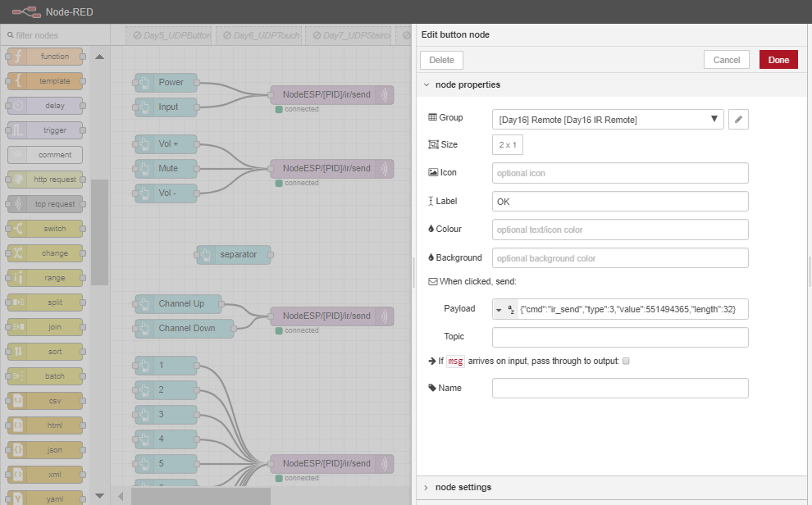Collapse palette category with up arrow
Image resolution: width=812 pixels, height=505 pixels.
coord(100,57)
